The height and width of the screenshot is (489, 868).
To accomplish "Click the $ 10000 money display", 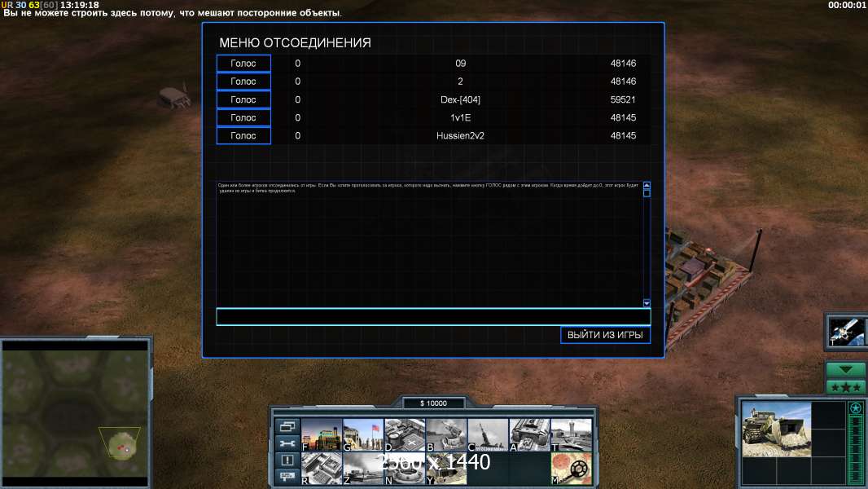I will point(433,403).
